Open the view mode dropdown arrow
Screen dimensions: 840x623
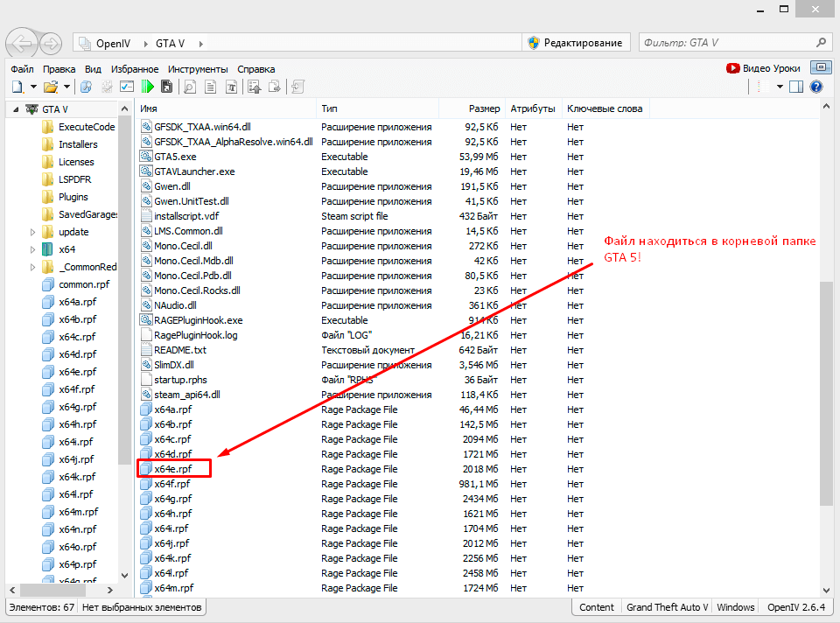780,87
